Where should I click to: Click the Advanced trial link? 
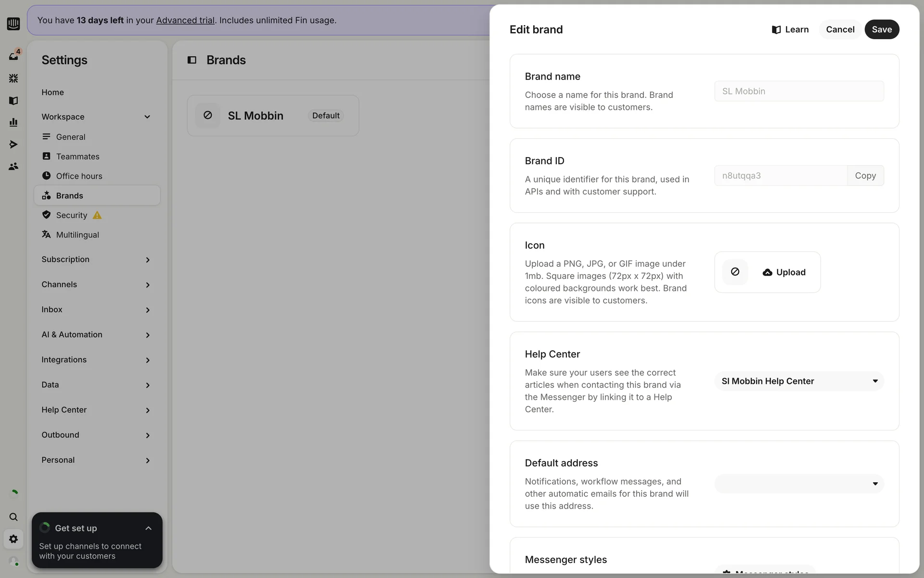185,20
